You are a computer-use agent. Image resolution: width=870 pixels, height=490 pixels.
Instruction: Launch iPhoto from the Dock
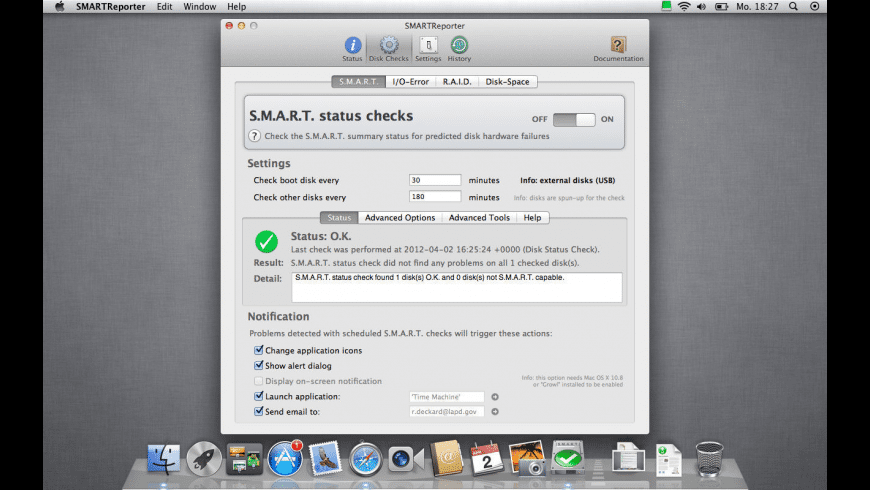pos(527,458)
